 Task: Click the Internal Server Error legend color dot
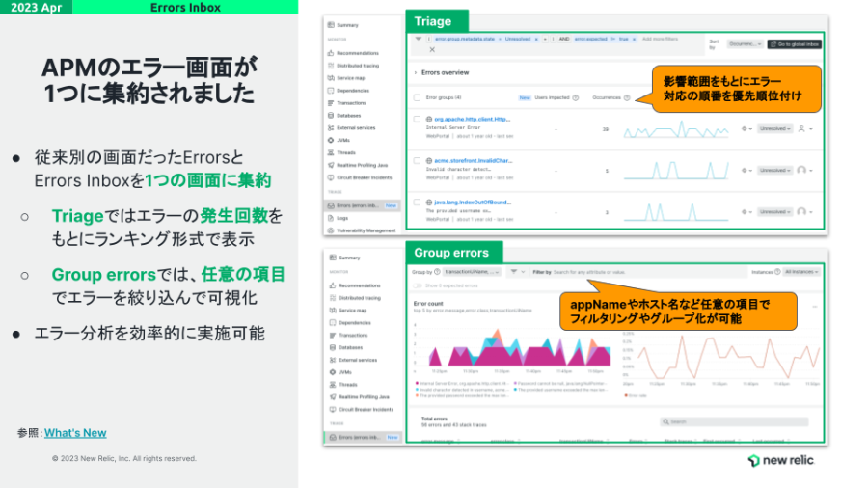[x=417, y=383]
